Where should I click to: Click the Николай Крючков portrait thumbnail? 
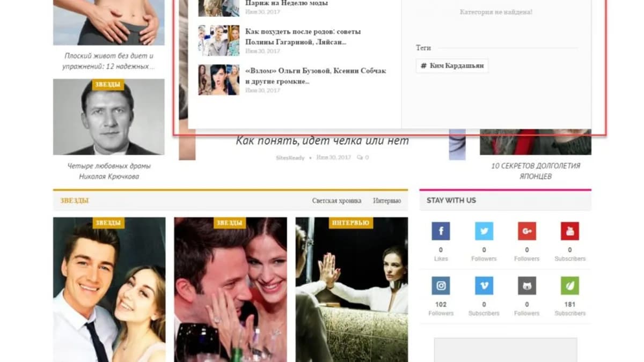tap(109, 117)
